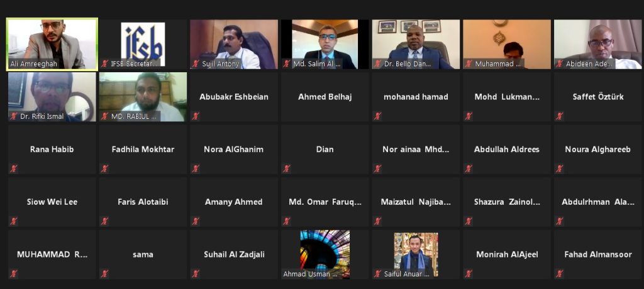Select Dr. Bello's video tile
This screenshot has width=644, height=289.
pos(416,44)
